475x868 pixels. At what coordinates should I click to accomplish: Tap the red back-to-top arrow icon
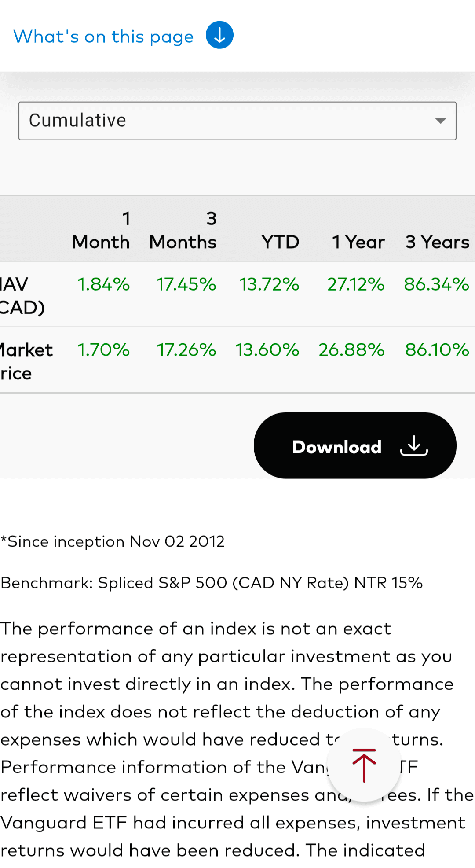pyautogui.click(x=364, y=765)
